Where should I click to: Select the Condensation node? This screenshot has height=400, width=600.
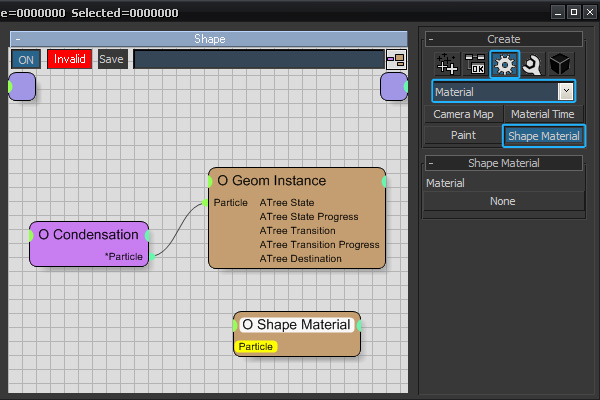pyautogui.click(x=89, y=244)
